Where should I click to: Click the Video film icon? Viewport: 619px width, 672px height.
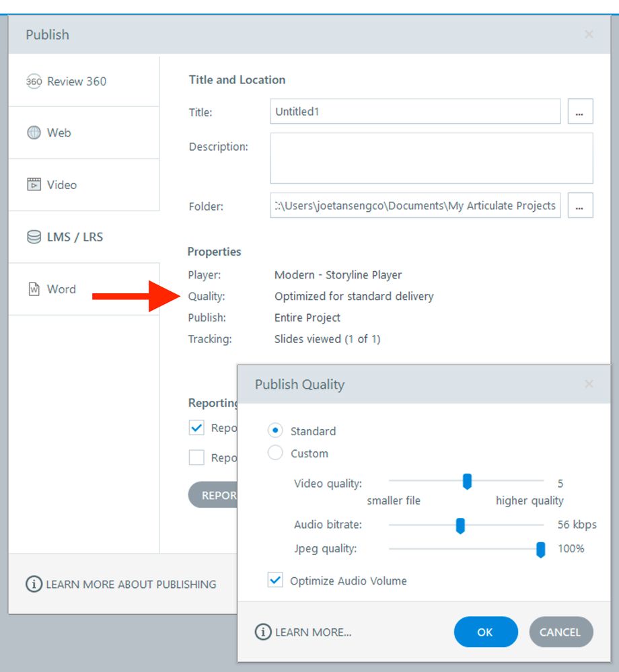point(34,184)
